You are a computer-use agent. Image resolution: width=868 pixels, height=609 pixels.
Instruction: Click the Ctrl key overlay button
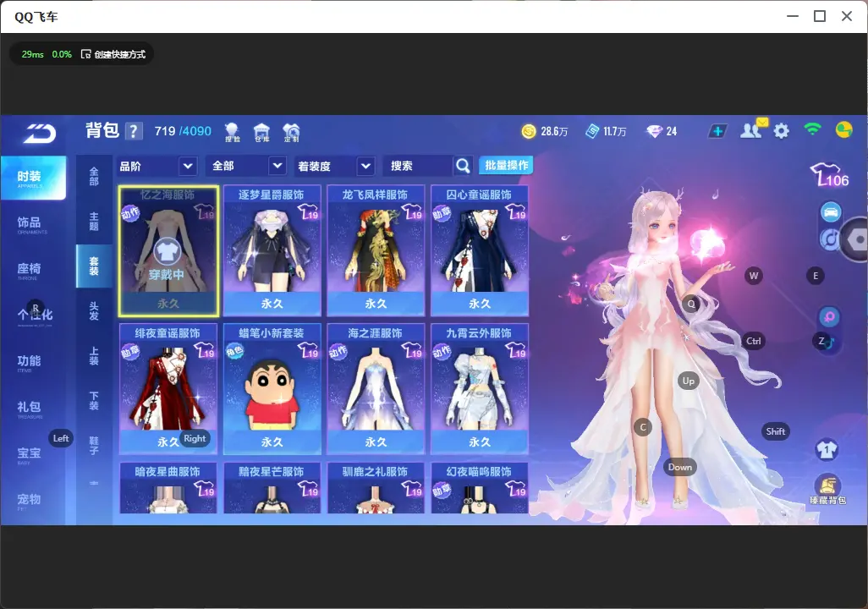click(754, 341)
